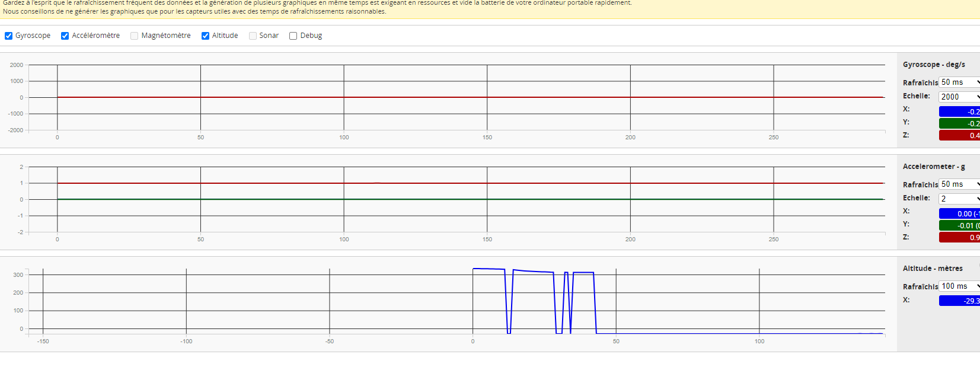Viewport: 980px width, 367px height.
Task: Open the Accelerometer Echelle scale dropdown
Action: coord(959,199)
